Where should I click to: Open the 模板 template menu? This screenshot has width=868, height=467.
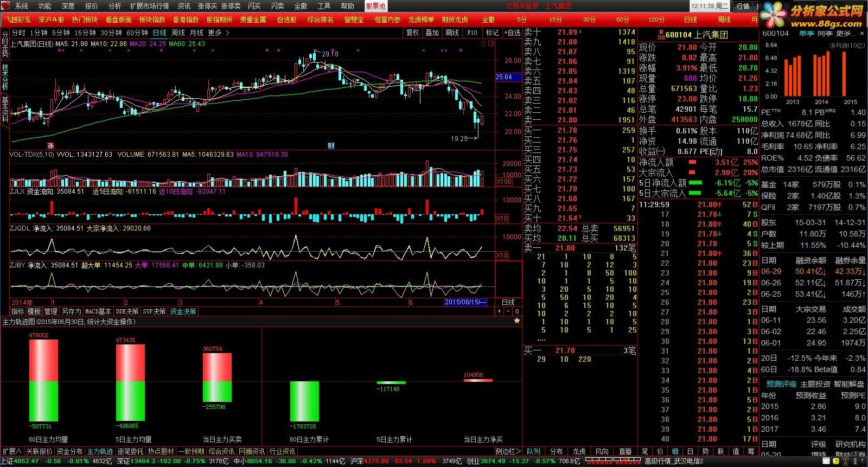pos(34,311)
